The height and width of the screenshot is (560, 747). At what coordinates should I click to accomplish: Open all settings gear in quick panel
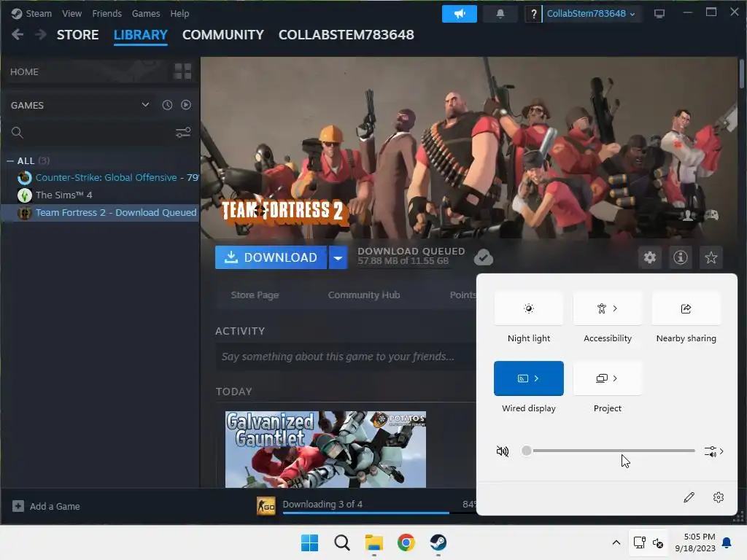click(719, 497)
